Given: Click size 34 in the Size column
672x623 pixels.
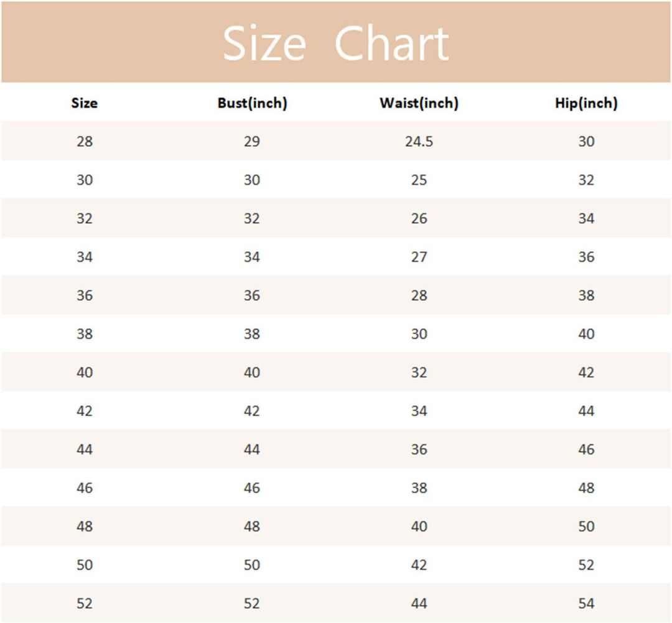Looking at the screenshot, I should 85,257.
